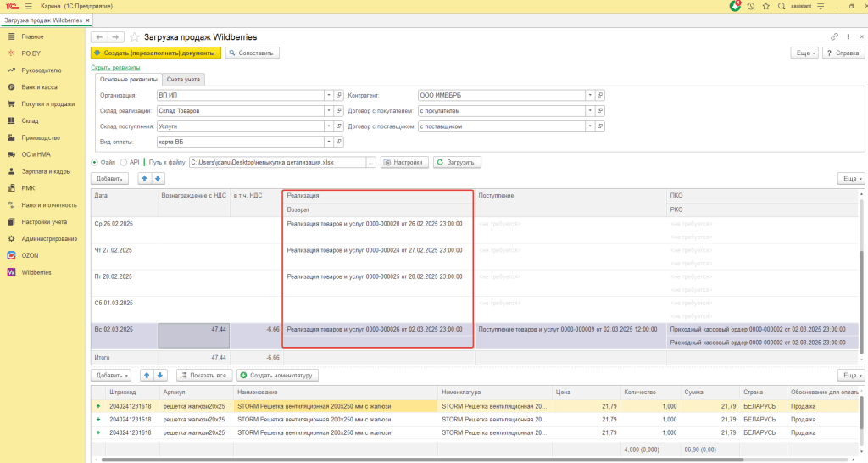Click Показать все button
The width and height of the screenshot is (868, 463).
click(204, 375)
